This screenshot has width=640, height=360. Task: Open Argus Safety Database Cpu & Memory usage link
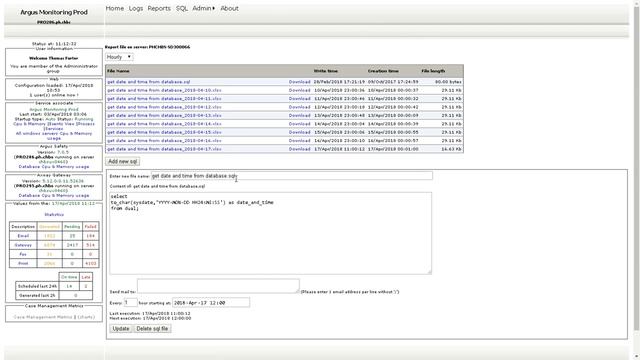(x=54, y=167)
